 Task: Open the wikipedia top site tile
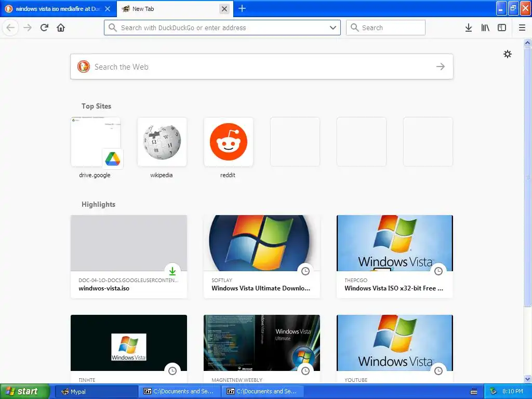coord(162,142)
